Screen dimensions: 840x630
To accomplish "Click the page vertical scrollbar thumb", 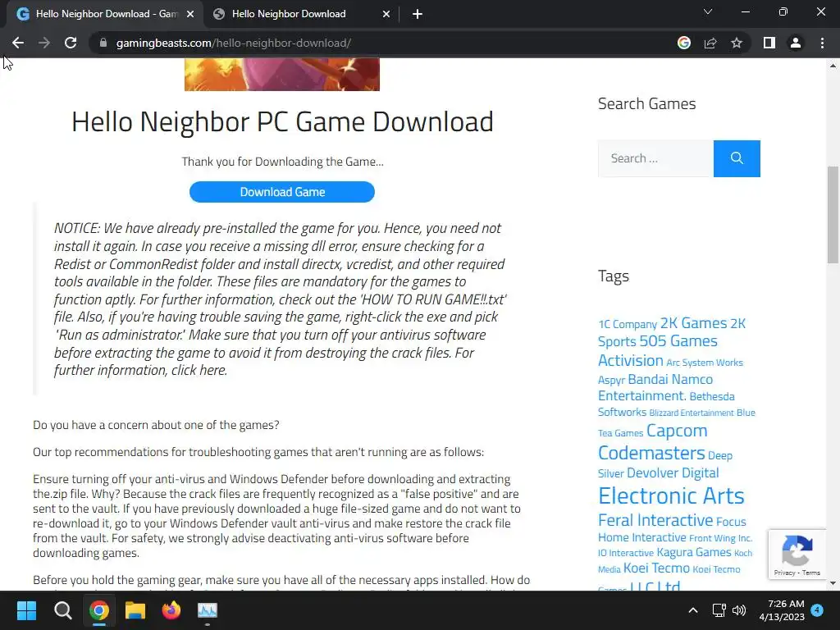I will [x=833, y=214].
